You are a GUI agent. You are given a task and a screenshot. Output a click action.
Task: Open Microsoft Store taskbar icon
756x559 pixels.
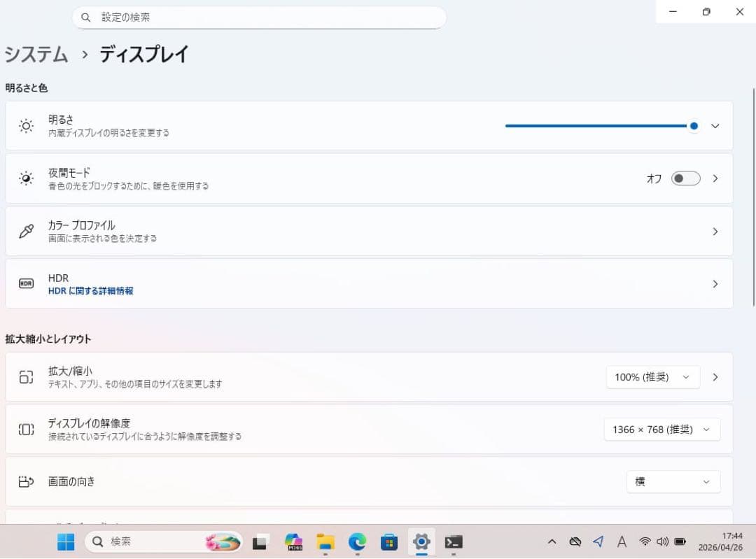pyautogui.click(x=389, y=542)
